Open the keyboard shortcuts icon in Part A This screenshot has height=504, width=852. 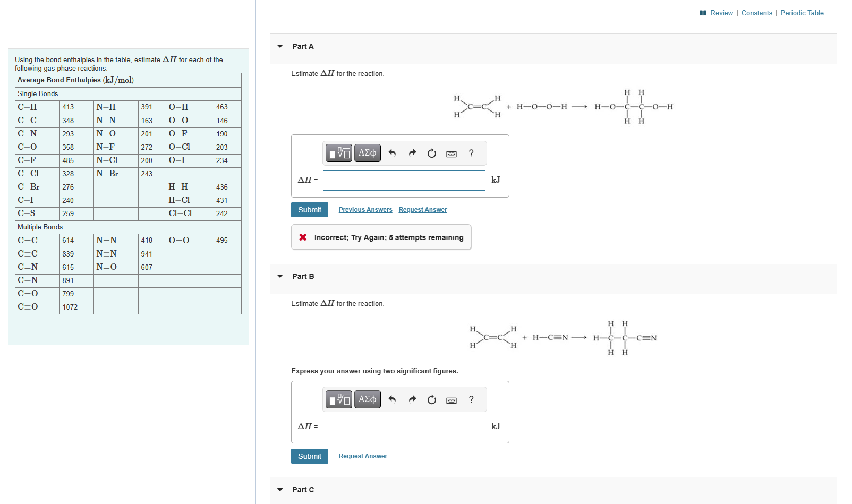pos(451,153)
